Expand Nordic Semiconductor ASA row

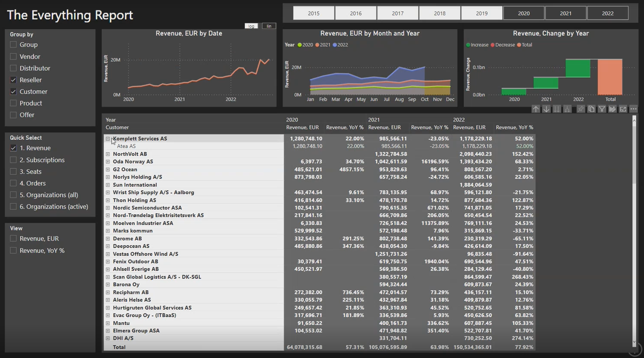[x=108, y=208]
